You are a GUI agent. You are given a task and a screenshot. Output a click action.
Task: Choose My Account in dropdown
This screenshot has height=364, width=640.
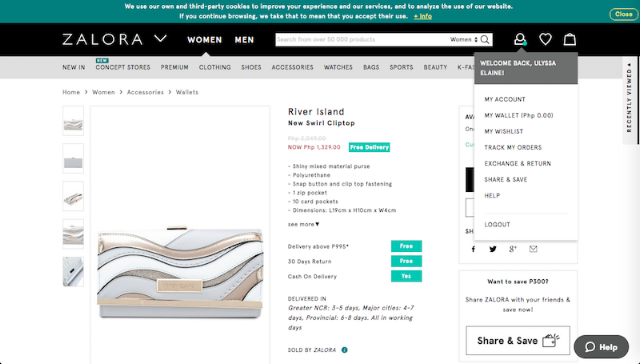505,100
